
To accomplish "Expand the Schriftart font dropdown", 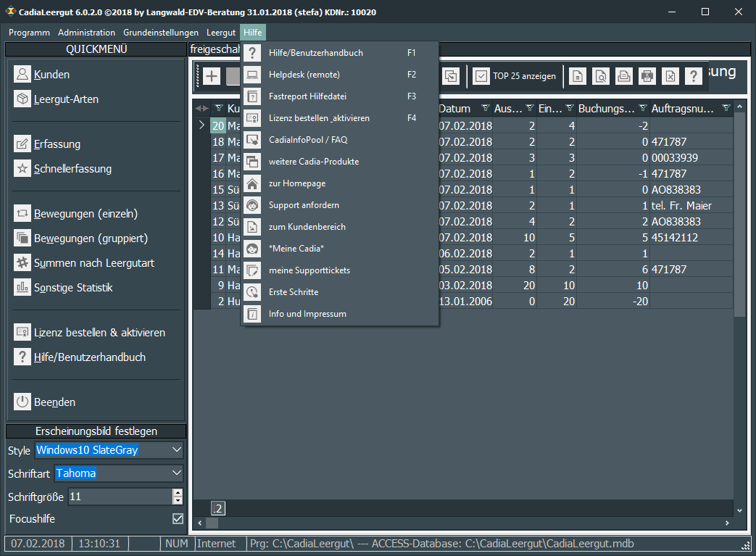I will 177,473.
